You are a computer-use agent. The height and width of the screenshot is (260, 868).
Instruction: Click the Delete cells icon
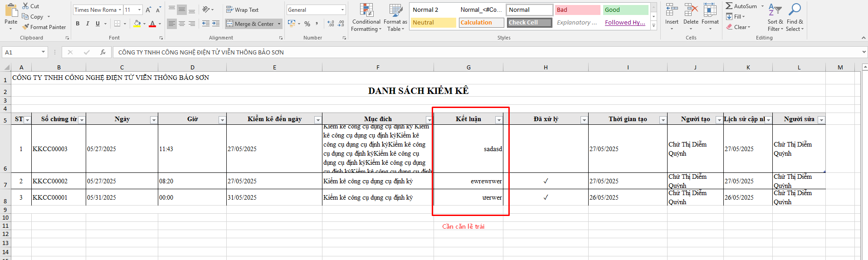[691, 10]
